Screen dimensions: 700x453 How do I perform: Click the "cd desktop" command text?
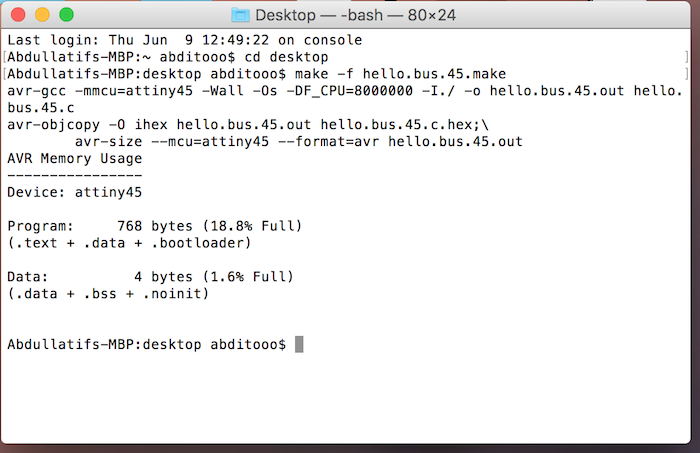[286, 57]
